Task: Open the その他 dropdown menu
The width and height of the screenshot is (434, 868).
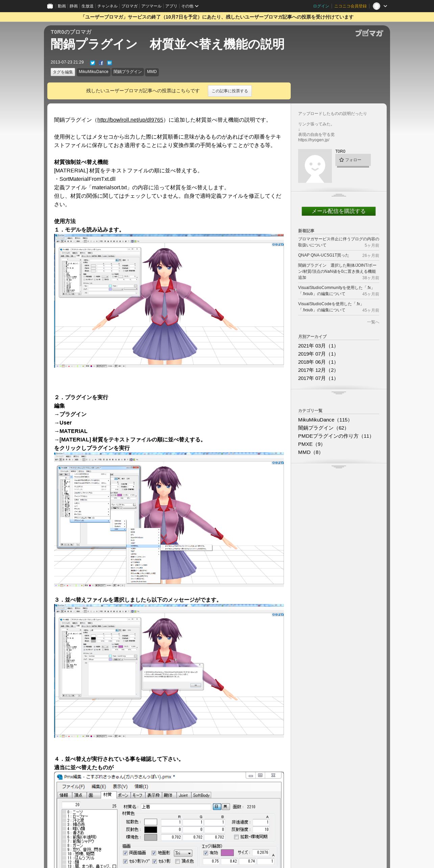Action: [190, 6]
